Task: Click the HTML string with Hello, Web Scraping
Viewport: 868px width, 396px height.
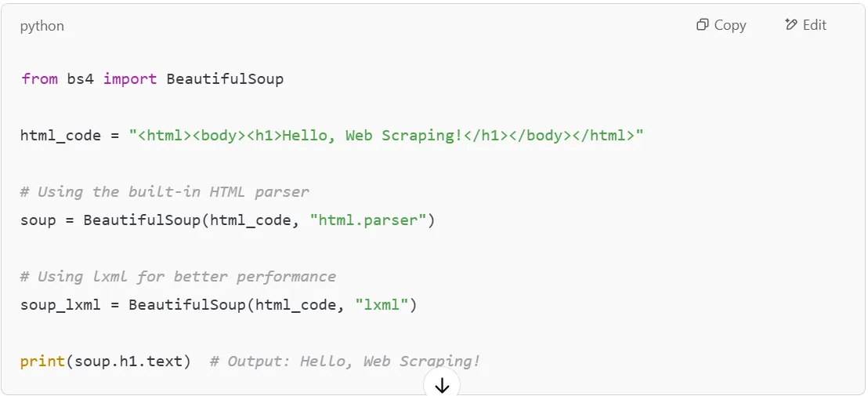Action: point(386,136)
